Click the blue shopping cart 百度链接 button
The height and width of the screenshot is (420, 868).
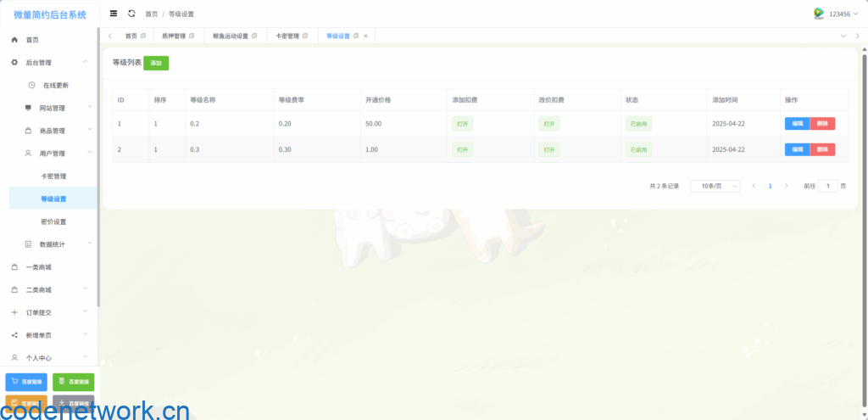point(26,382)
